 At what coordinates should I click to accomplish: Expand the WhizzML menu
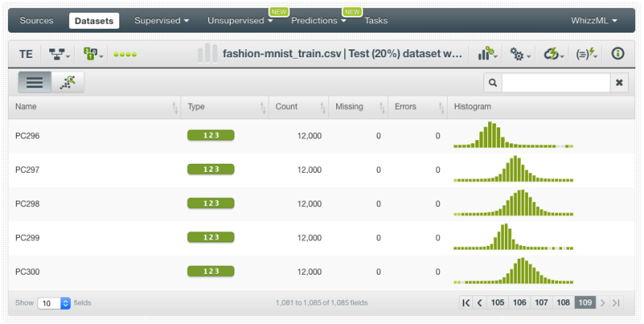594,21
